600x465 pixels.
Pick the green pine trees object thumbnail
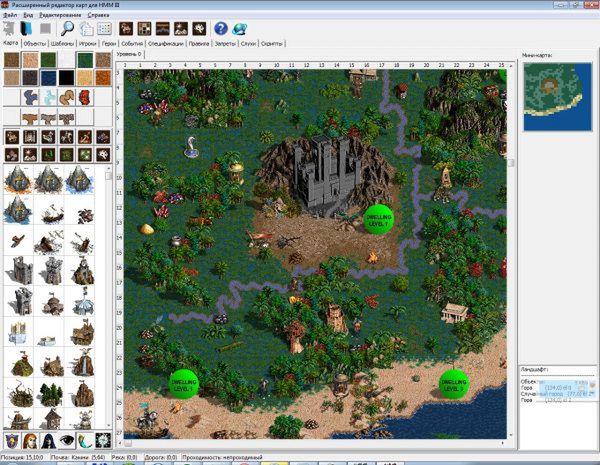click(51, 394)
